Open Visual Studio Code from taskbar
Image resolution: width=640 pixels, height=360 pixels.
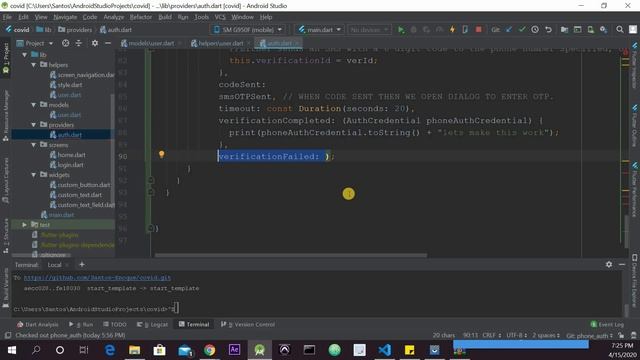pyautogui.click(x=384, y=350)
